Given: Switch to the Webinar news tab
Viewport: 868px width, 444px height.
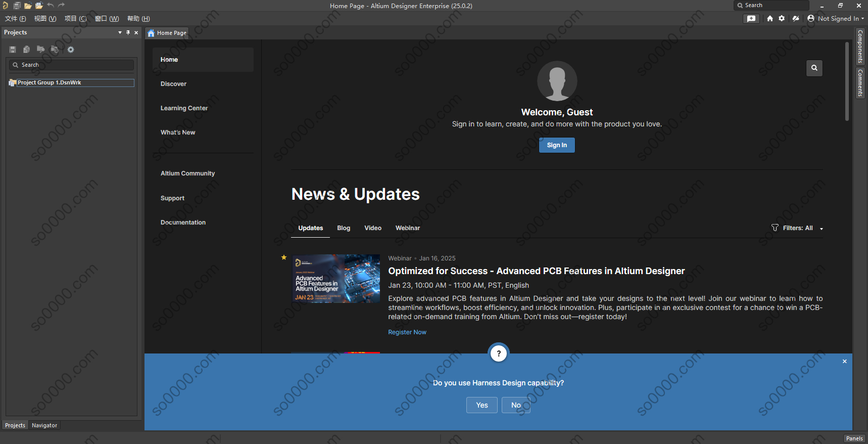Looking at the screenshot, I should point(408,228).
